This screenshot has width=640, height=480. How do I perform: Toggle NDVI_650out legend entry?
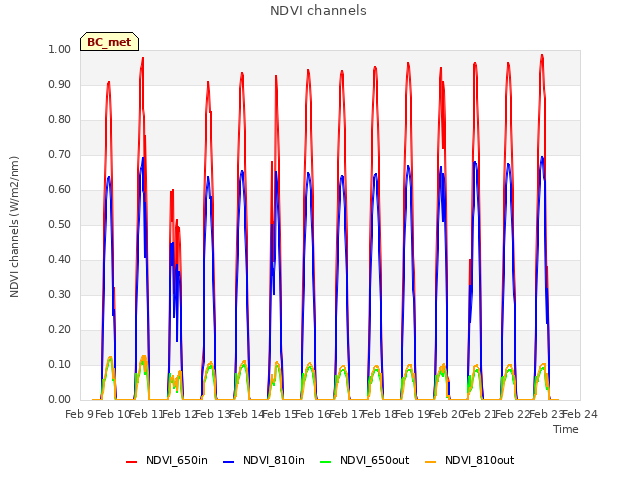point(364,460)
